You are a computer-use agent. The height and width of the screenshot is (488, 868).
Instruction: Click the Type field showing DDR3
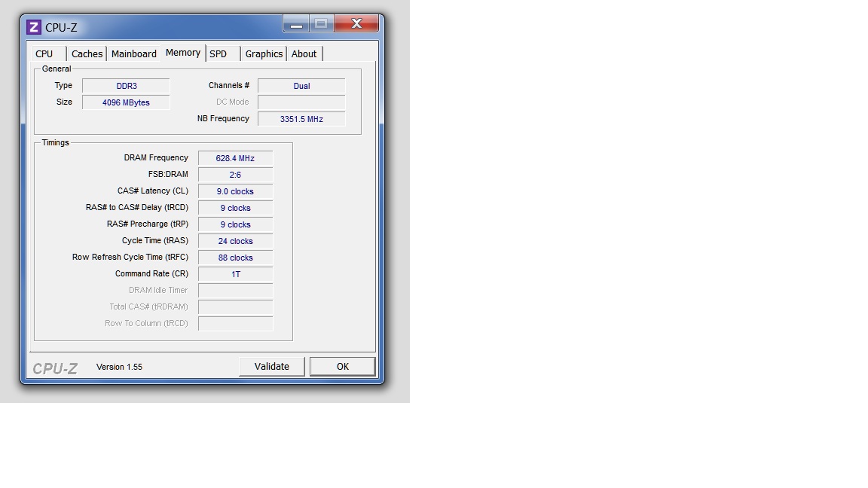(x=127, y=86)
